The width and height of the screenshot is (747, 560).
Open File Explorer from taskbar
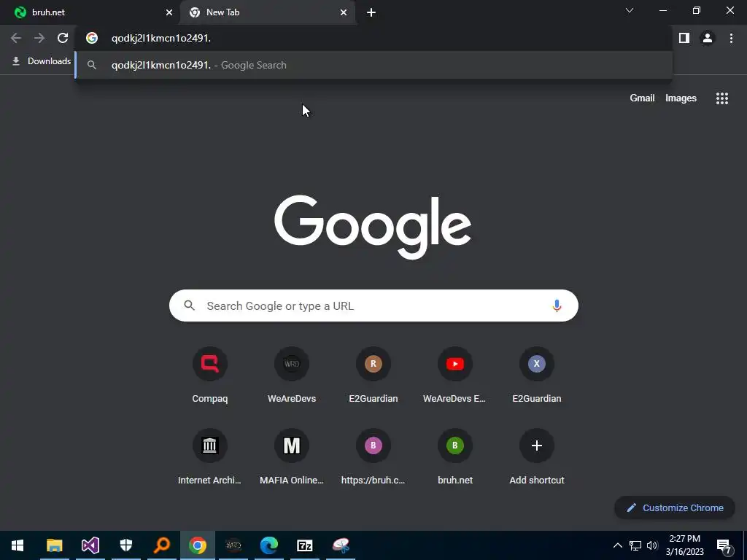pyautogui.click(x=54, y=545)
